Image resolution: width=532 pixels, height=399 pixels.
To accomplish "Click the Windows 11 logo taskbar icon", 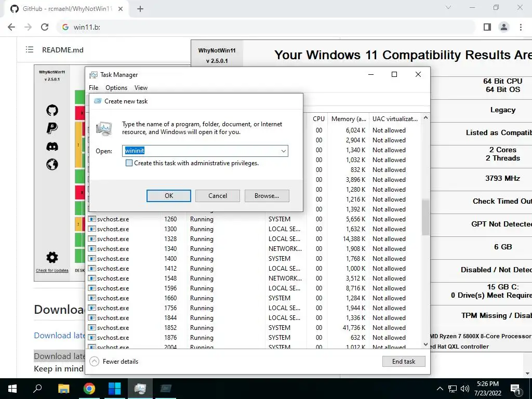I will pyautogui.click(x=114, y=389).
